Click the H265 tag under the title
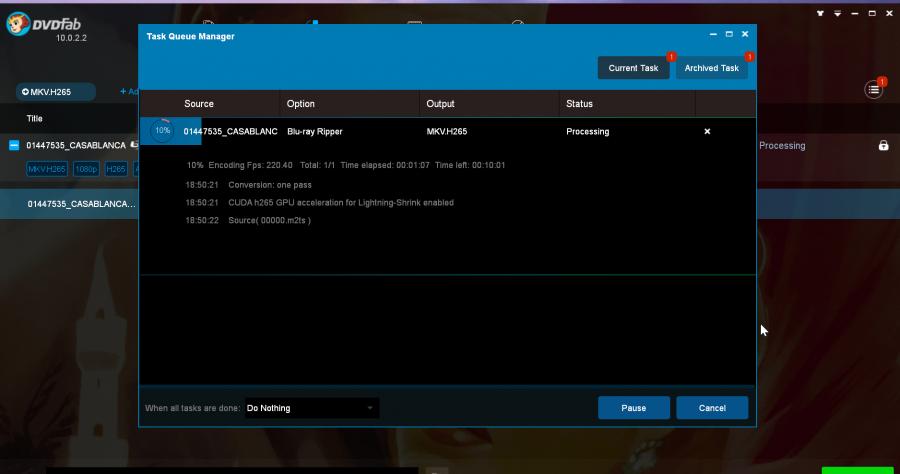The height and width of the screenshot is (474, 900). tap(116, 169)
